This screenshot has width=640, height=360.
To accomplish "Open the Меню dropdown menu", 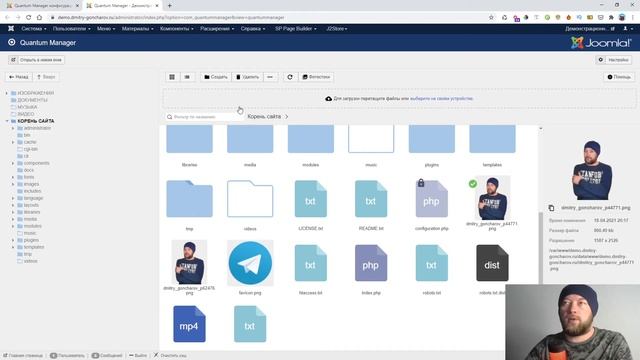I will [x=106, y=29].
